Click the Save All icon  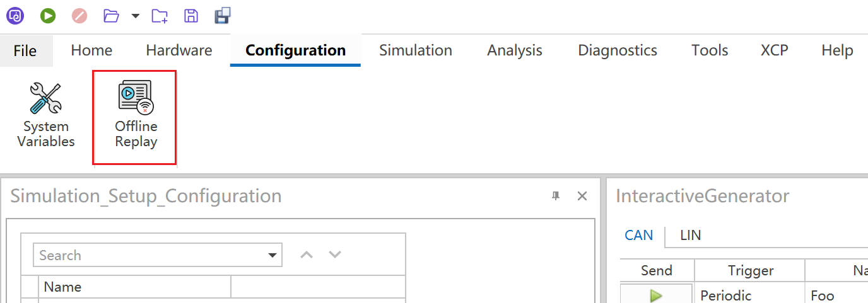[222, 16]
